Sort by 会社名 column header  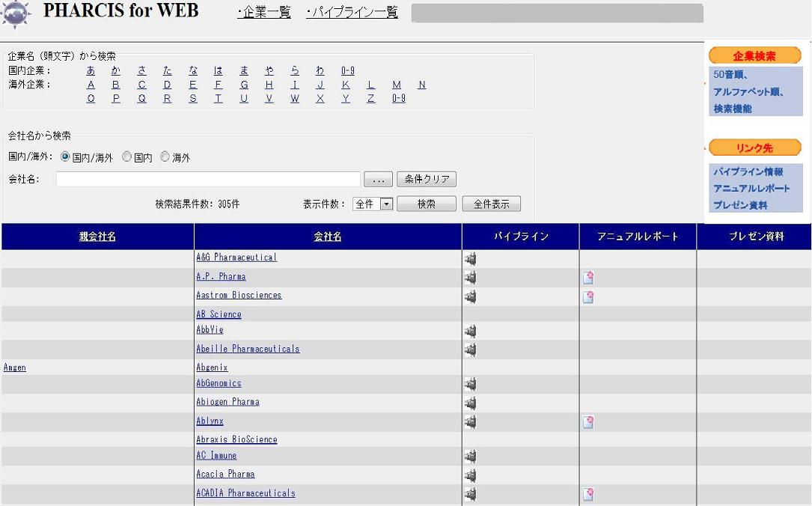point(327,237)
